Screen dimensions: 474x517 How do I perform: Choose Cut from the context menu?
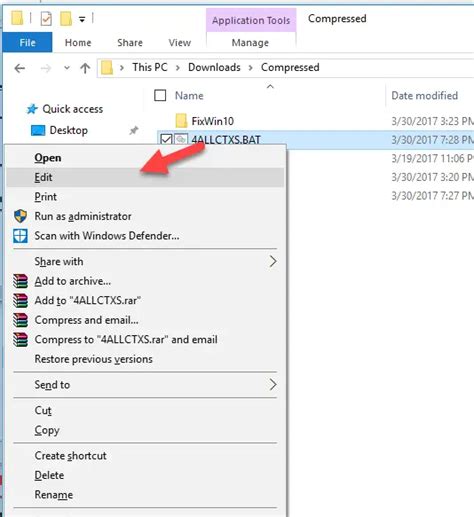tap(145, 410)
